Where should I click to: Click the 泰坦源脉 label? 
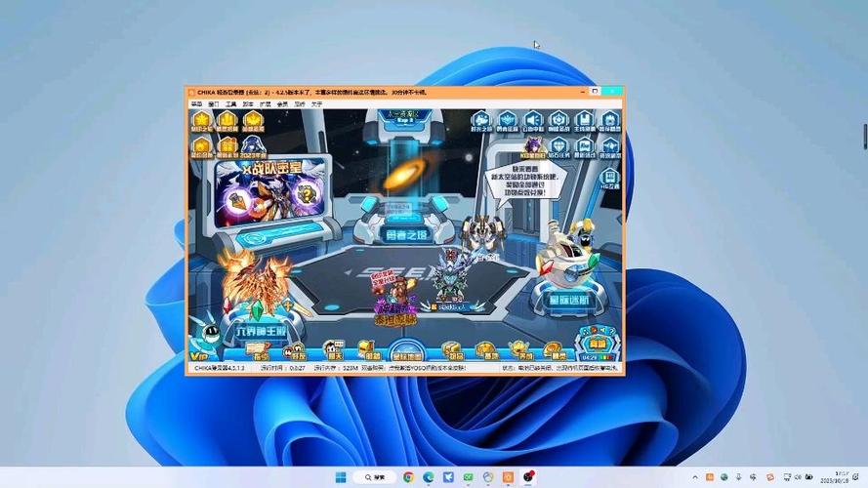[x=394, y=320]
